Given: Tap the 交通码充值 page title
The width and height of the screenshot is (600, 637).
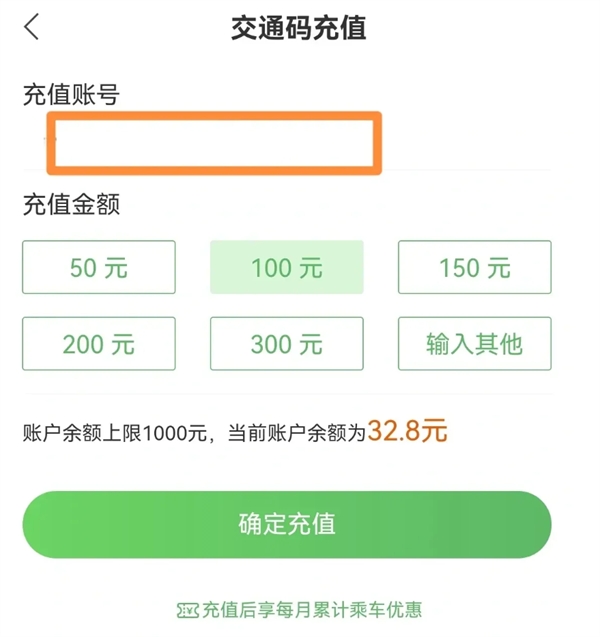Looking at the screenshot, I should click(299, 28).
